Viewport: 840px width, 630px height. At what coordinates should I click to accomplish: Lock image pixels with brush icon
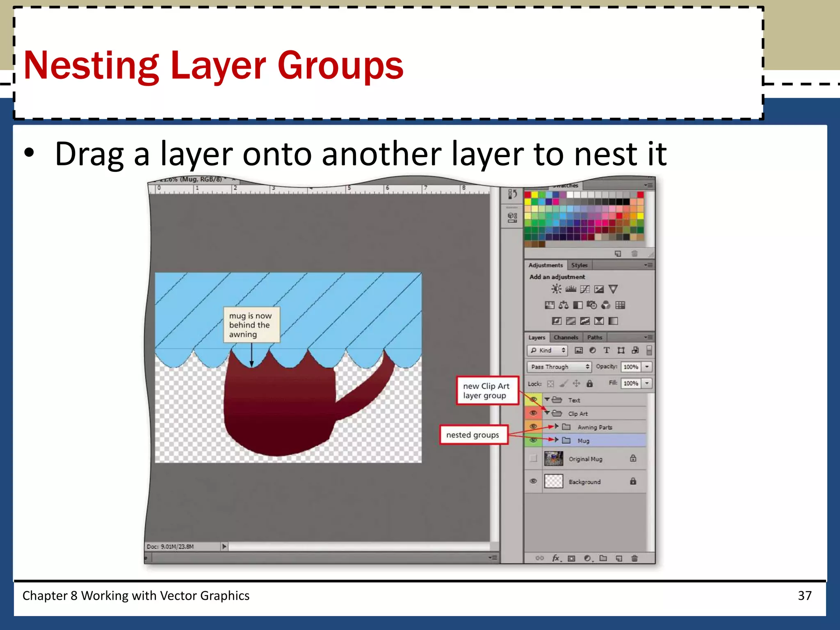(564, 383)
